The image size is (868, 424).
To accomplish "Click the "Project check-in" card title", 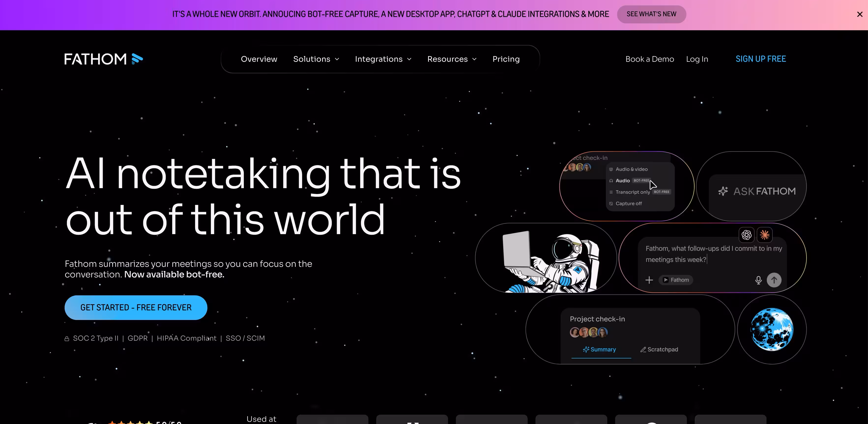I will pyautogui.click(x=597, y=319).
